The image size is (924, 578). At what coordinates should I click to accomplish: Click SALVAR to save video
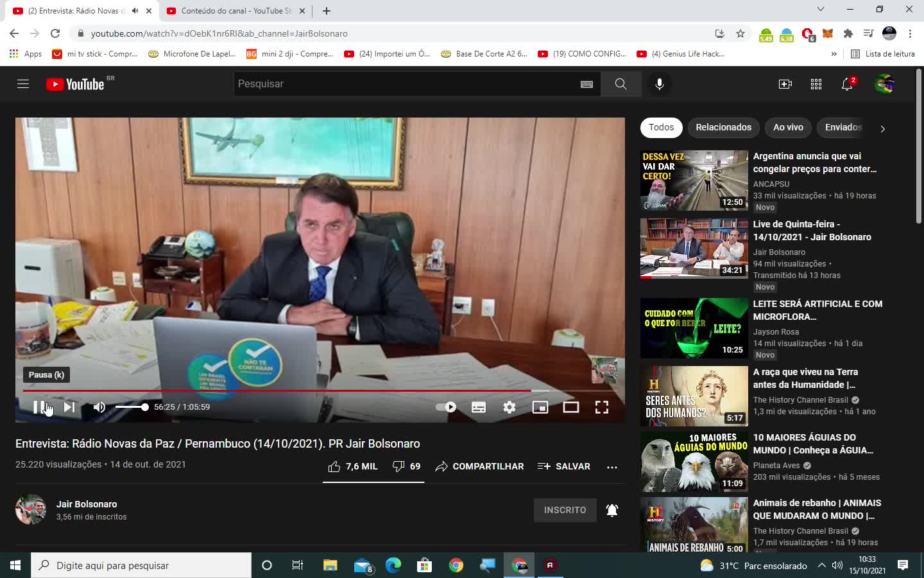pyautogui.click(x=564, y=466)
